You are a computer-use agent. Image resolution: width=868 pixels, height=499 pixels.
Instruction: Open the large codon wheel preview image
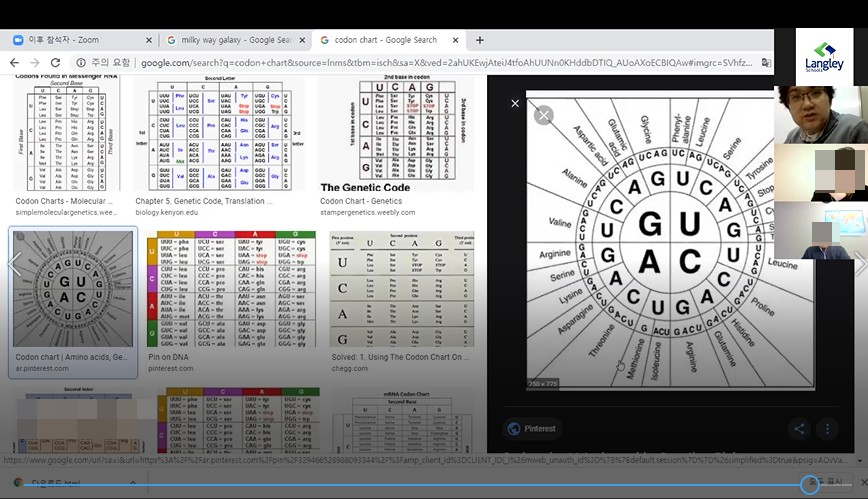pos(670,239)
